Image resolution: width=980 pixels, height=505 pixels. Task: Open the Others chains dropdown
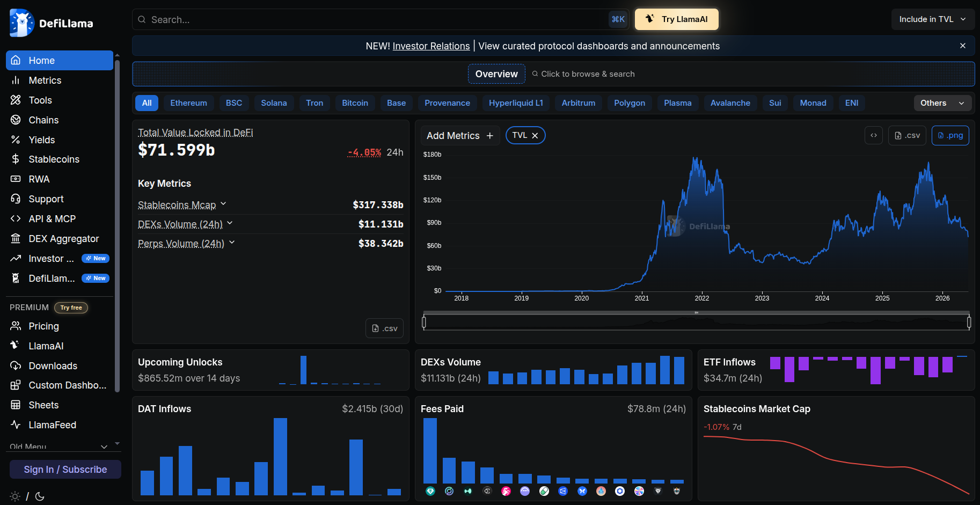942,103
